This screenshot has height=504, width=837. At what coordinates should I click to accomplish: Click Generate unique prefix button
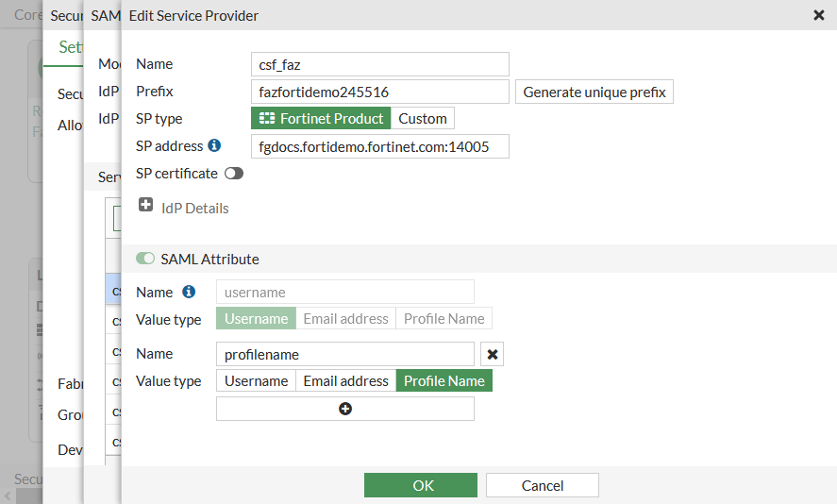point(594,92)
